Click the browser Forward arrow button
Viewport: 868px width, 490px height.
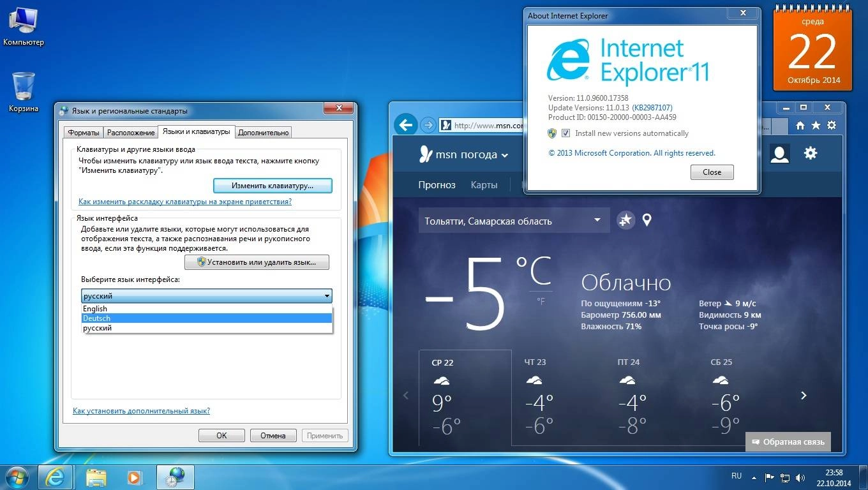coord(428,125)
